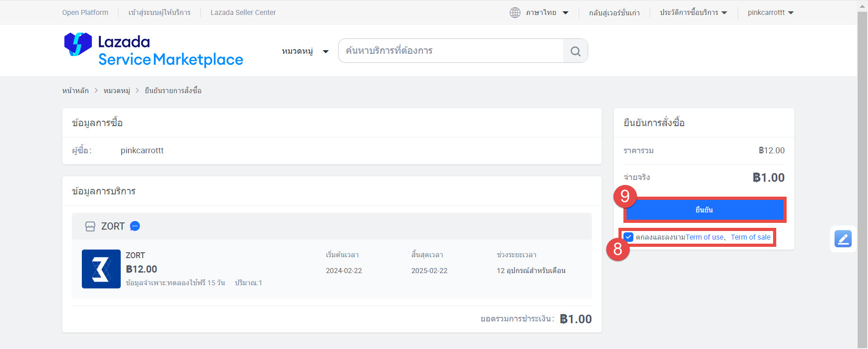
Task: Click the หน้าหลัก breadcrumb link
Action: click(75, 90)
